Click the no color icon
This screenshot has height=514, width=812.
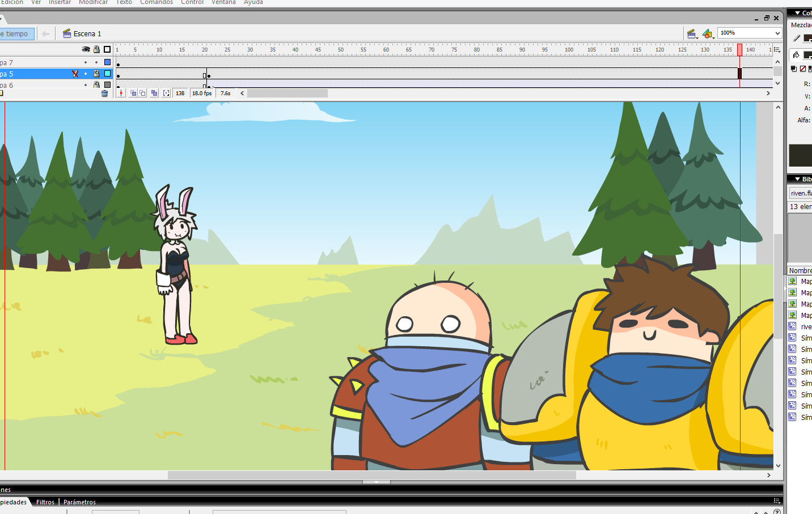[802, 69]
